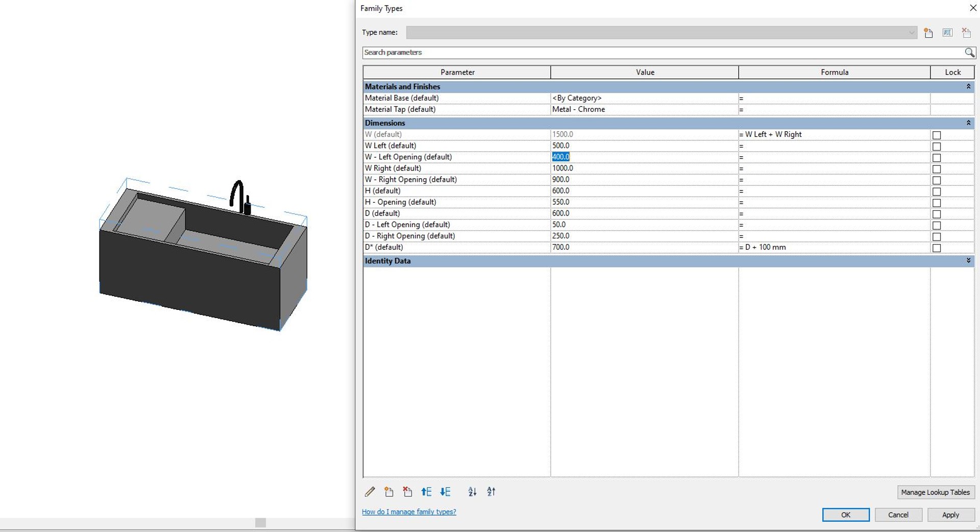Image resolution: width=980 pixels, height=532 pixels.
Task: Click the Manage Lookup Tables button
Action: [x=936, y=492]
